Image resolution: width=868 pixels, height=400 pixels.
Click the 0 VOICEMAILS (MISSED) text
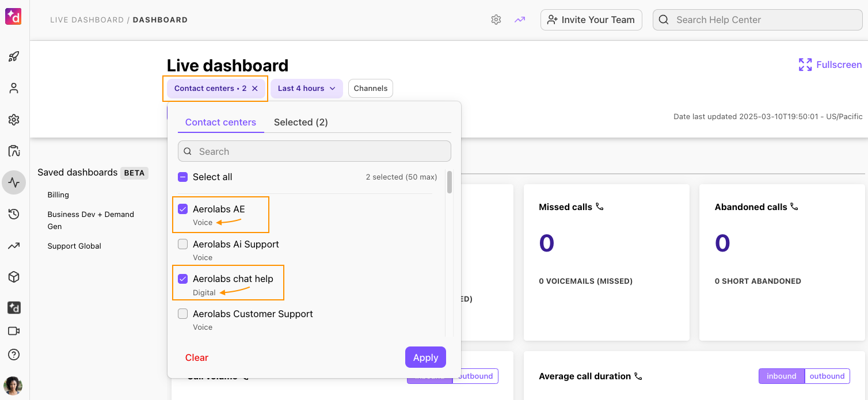point(585,281)
